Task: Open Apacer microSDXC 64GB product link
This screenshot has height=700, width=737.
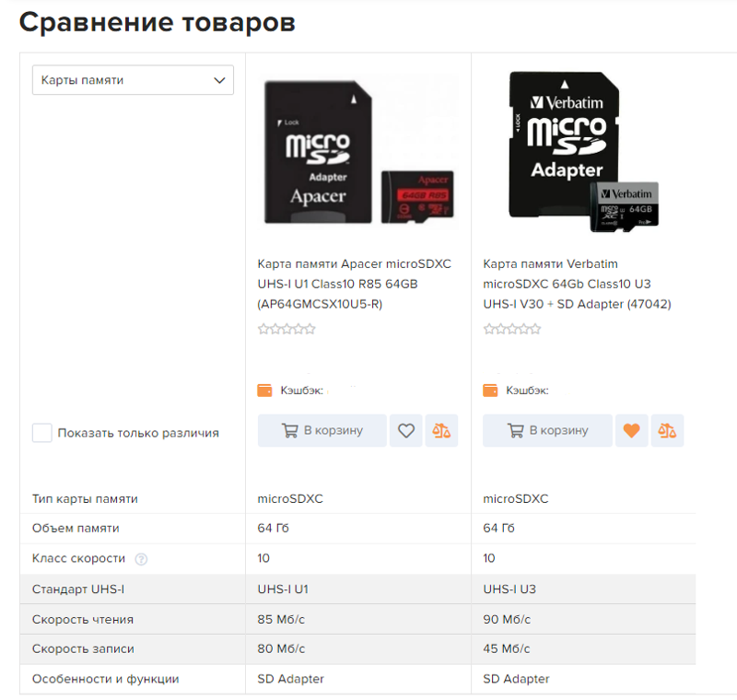Action: [355, 284]
